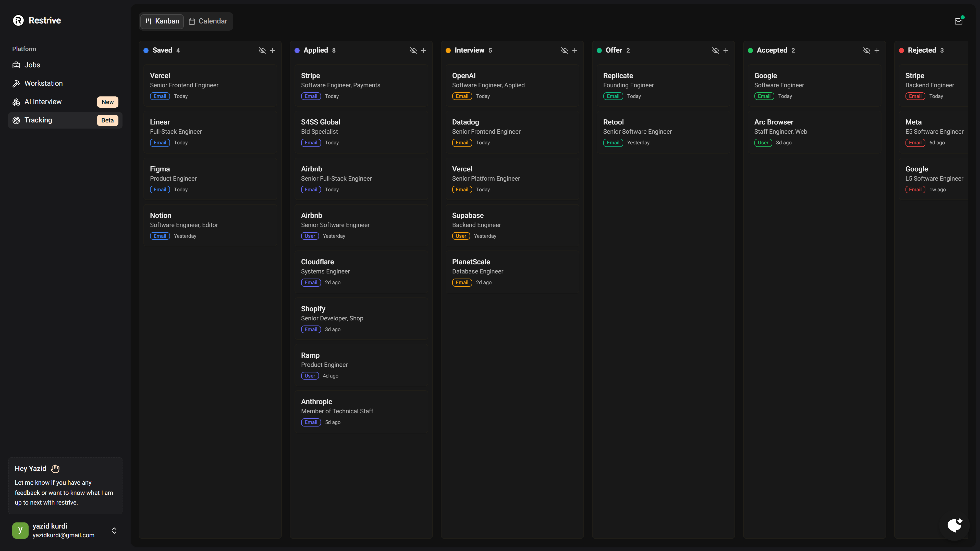Click the green avatar for yazid kurdi

(20, 530)
